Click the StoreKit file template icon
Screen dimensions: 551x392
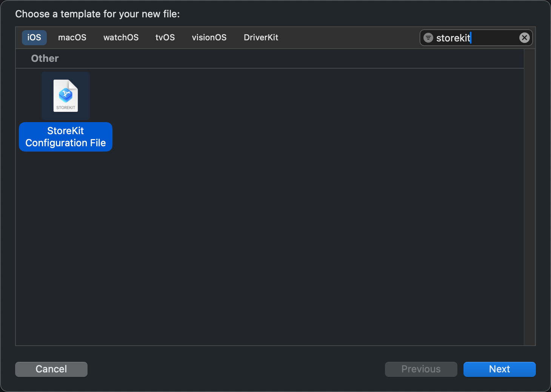click(66, 96)
